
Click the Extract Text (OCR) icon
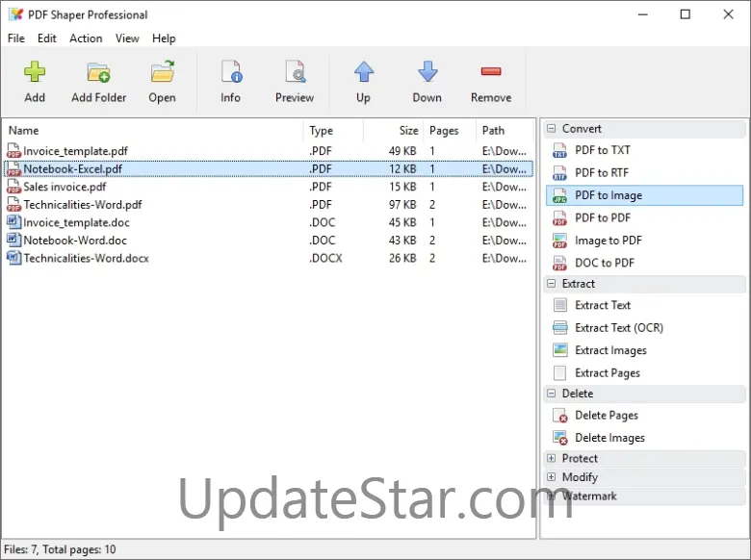(x=559, y=328)
